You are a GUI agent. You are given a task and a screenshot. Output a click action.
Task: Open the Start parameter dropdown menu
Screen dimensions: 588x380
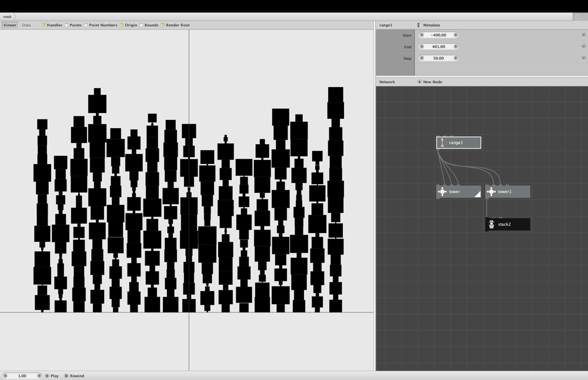coord(583,35)
